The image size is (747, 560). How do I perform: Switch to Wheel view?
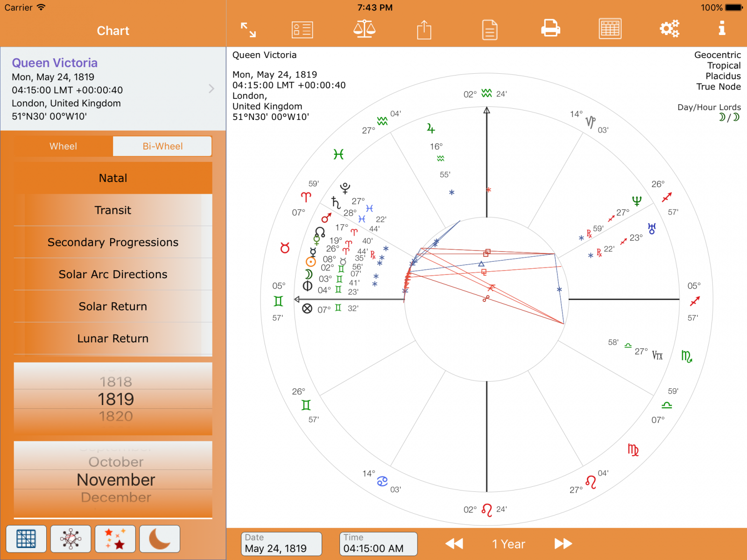(x=63, y=146)
